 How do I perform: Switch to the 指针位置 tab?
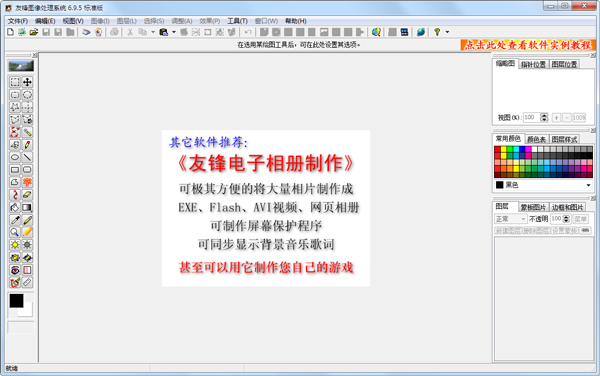point(533,65)
